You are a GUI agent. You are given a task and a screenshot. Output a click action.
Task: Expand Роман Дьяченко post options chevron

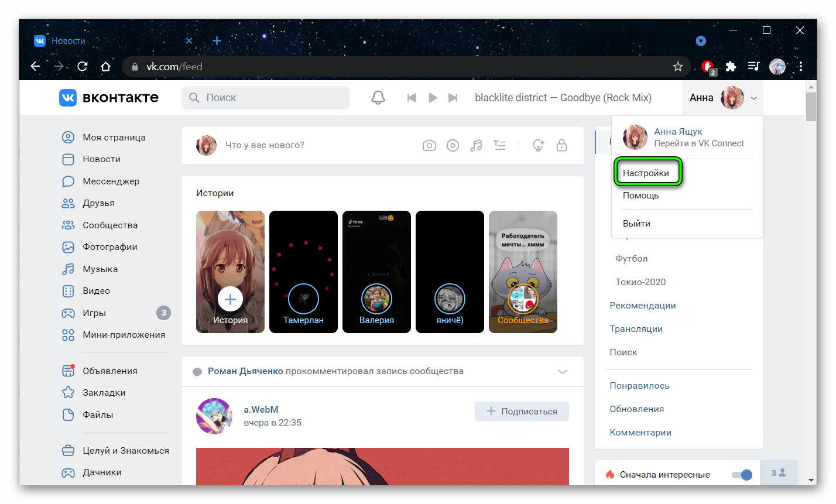coord(563,372)
